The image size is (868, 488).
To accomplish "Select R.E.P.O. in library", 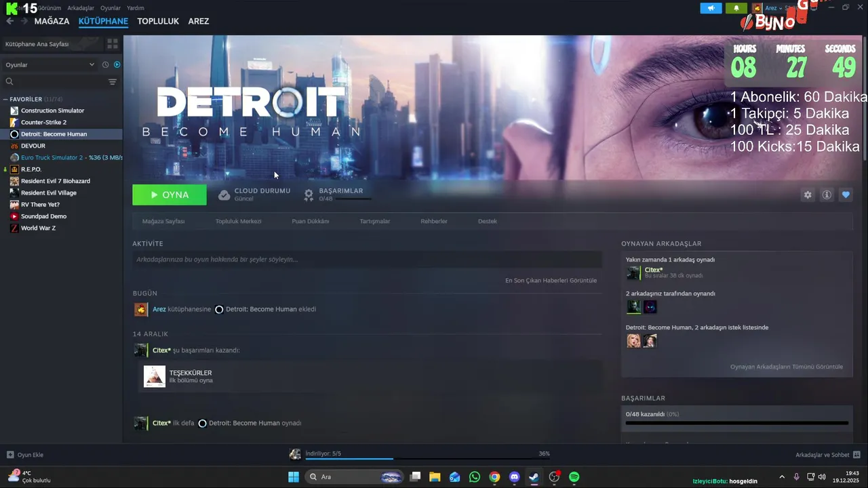I will [x=31, y=169].
